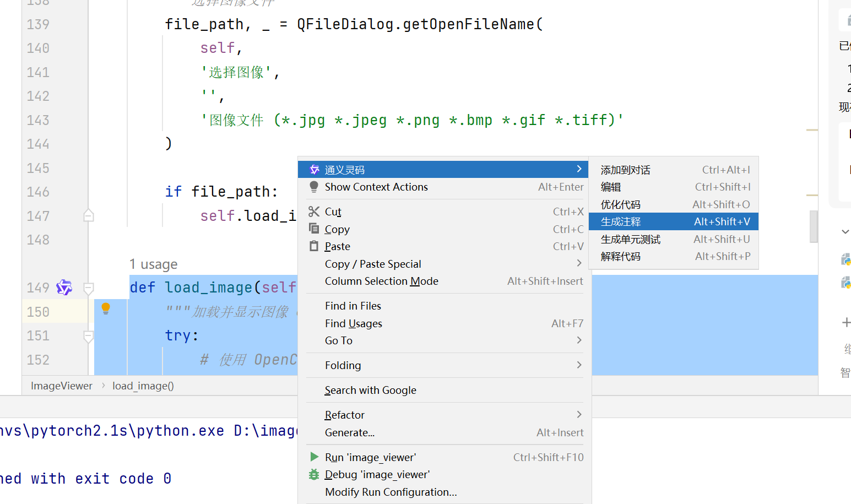Choose Search with Google

tap(445, 390)
